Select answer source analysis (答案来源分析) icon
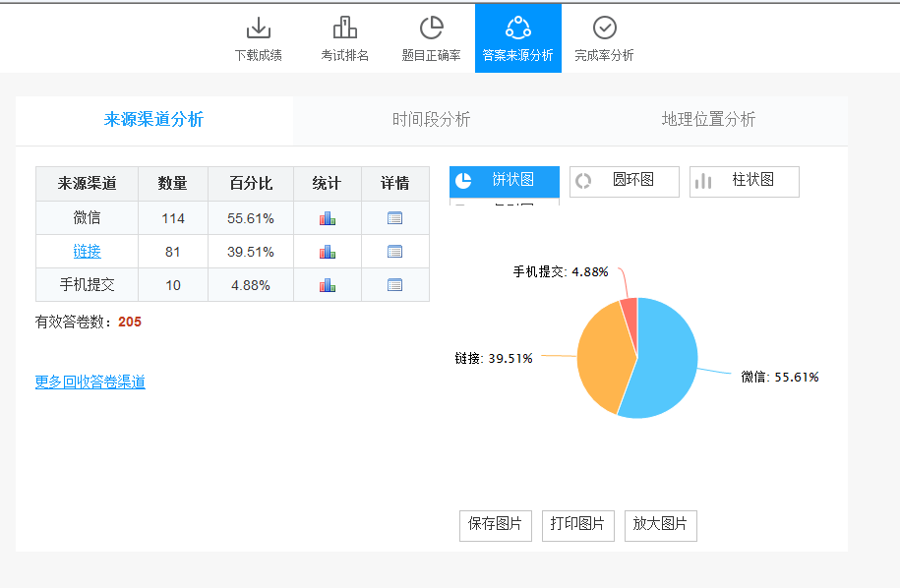Image resolution: width=900 pixels, height=588 pixels. (x=517, y=29)
